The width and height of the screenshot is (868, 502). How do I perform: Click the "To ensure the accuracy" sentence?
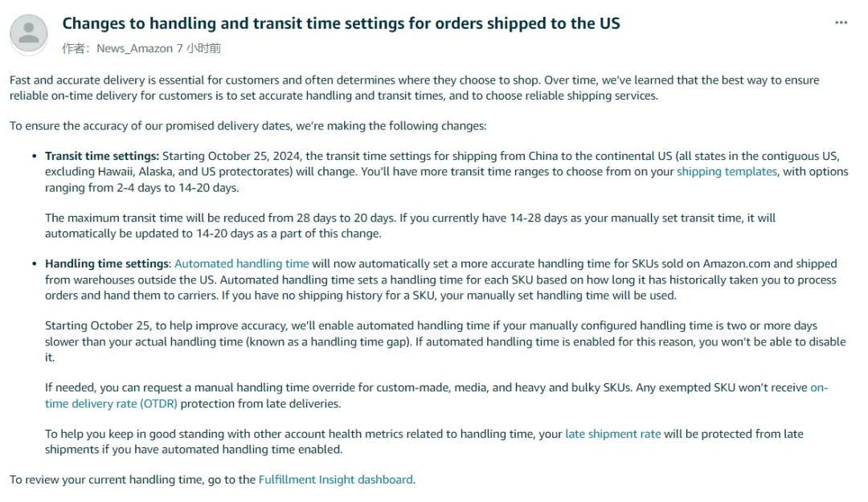248,125
